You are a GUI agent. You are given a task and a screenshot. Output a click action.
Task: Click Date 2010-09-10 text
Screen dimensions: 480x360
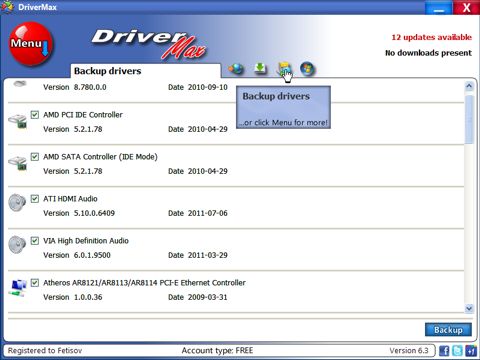[x=198, y=87]
